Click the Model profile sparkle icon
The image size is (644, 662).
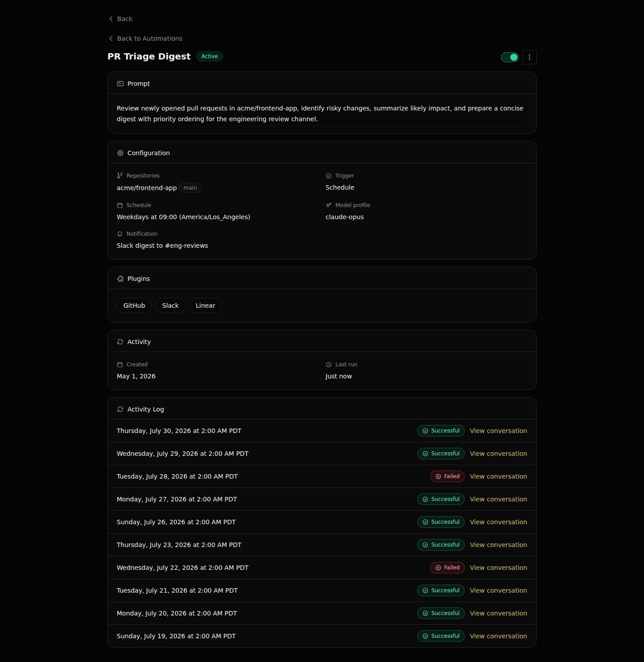click(329, 205)
